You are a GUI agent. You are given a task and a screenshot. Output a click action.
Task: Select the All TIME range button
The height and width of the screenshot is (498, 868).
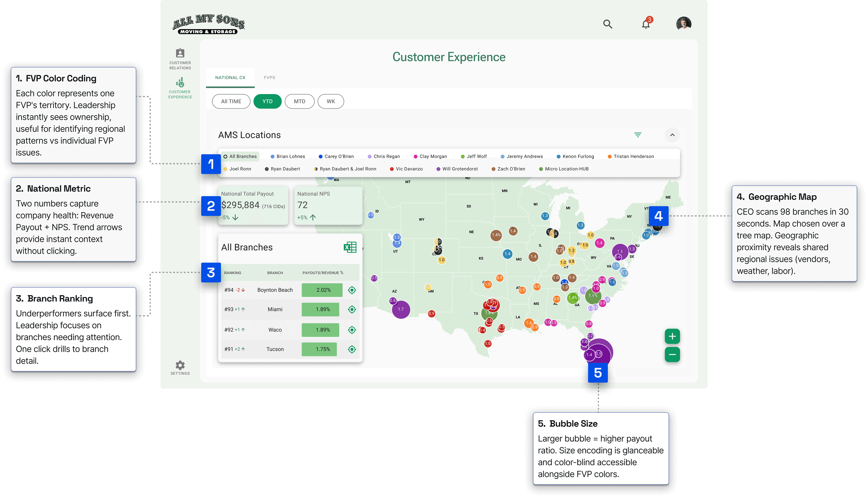click(x=231, y=101)
